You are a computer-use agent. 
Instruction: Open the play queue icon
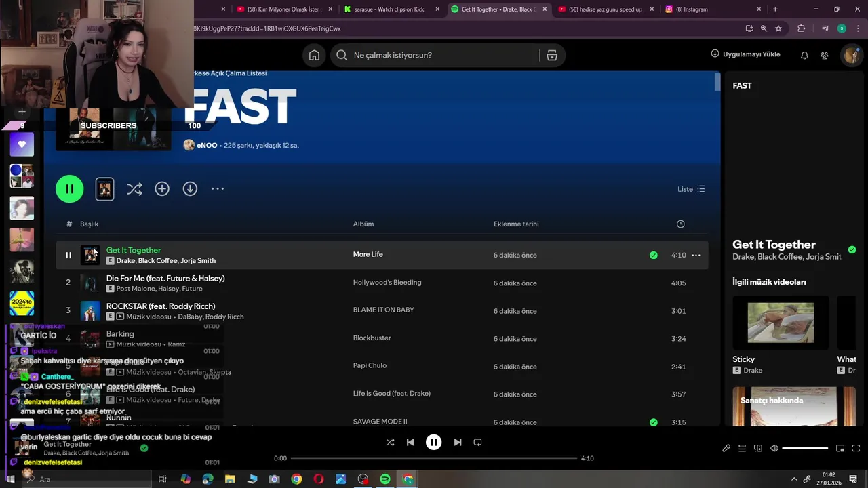[742, 449]
